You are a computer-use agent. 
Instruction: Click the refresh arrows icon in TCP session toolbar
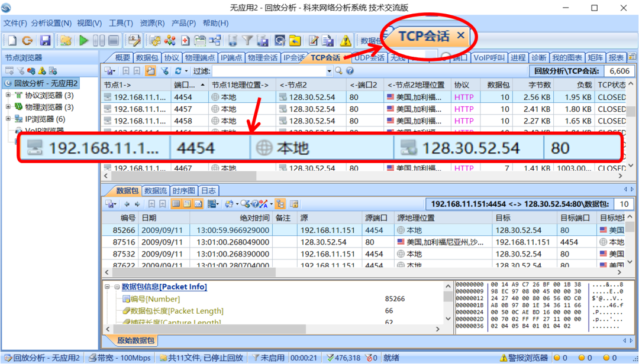pyautogui.click(x=177, y=71)
